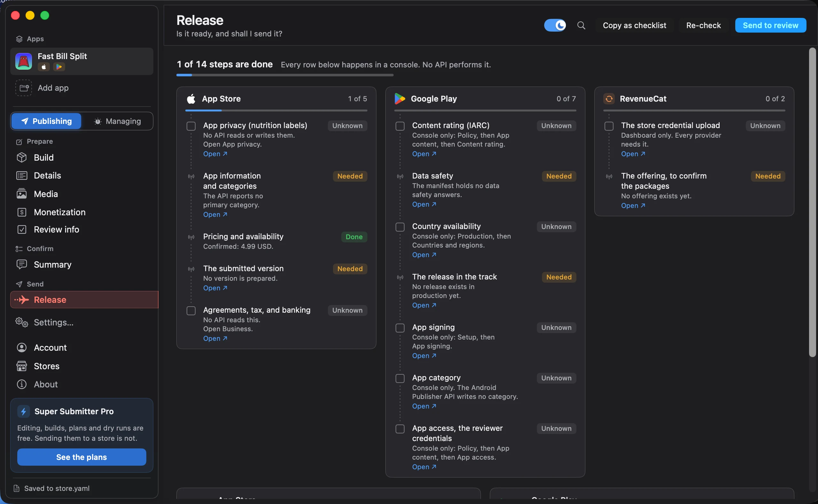Select the Summary sidebar item
The image size is (818, 504).
point(82,264)
